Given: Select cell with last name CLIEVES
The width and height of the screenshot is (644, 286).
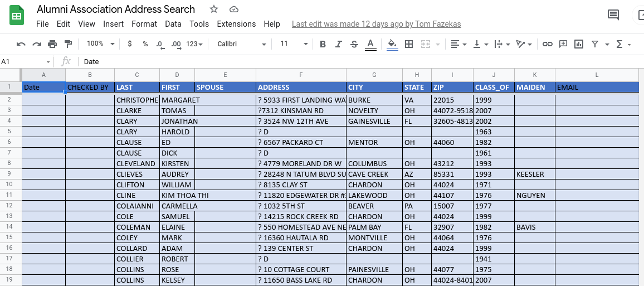Looking at the screenshot, I should click(137, 174).
